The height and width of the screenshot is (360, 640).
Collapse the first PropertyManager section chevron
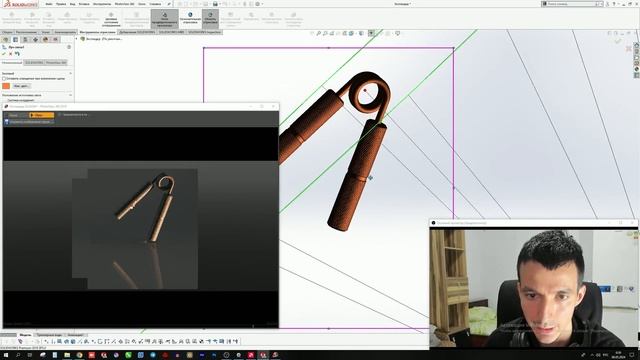click(x=71, y=73)
